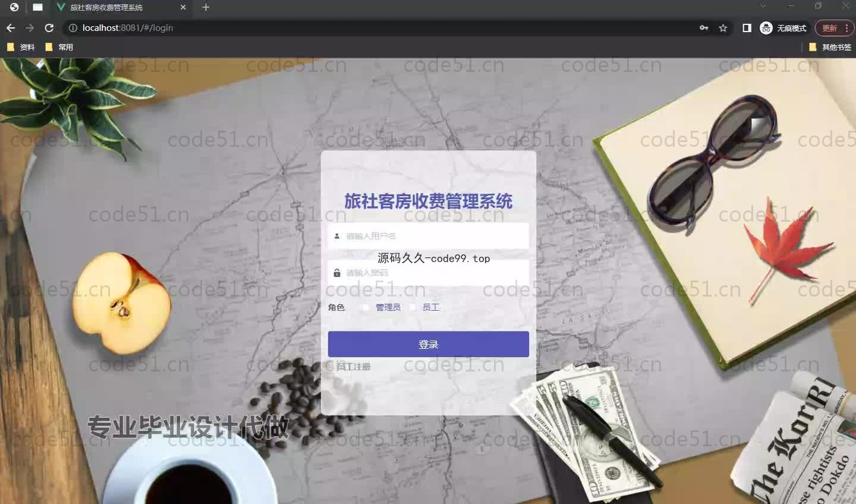Click the user icon in username field

[x=337, y=236]
